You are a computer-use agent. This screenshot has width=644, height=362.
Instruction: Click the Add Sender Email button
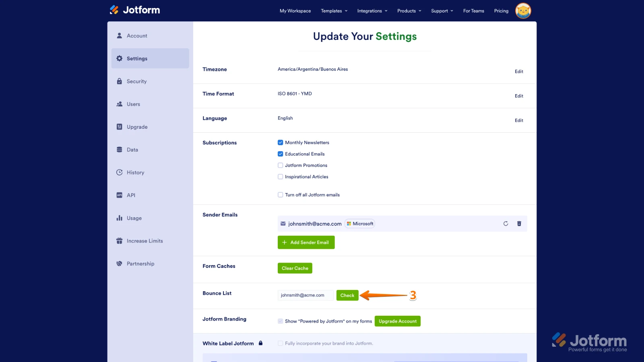point(306,242)
